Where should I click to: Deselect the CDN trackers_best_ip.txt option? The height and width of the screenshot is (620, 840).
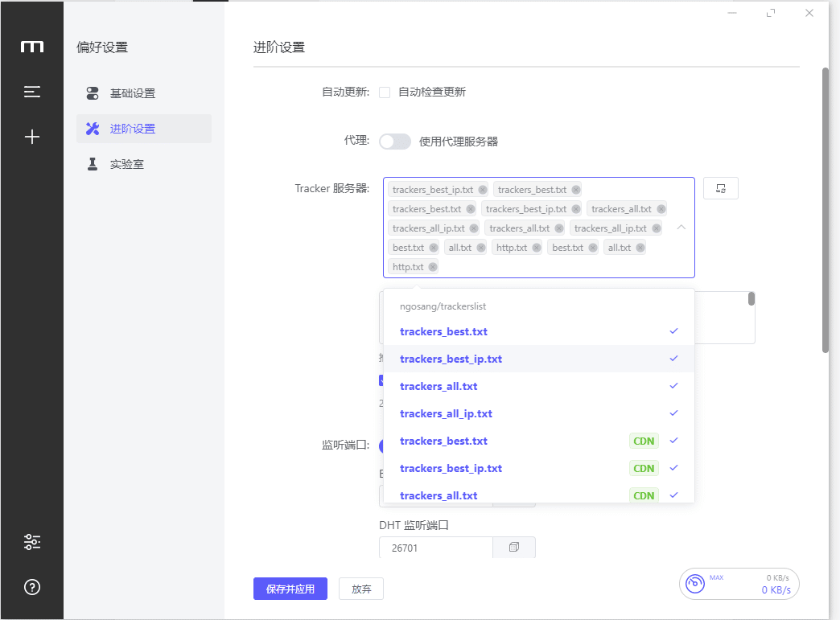click(539, 468)
